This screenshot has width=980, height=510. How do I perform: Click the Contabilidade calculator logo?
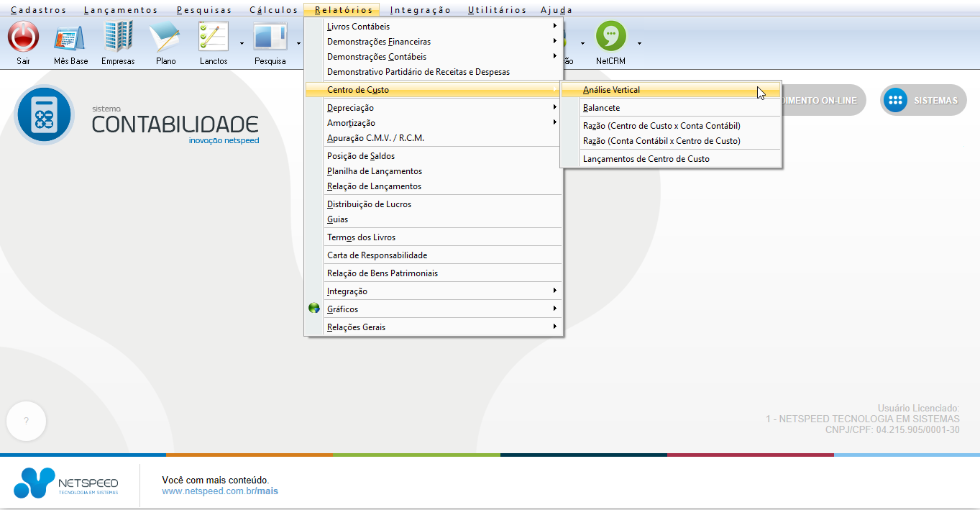pyautogui.click(x=44, y=115)
